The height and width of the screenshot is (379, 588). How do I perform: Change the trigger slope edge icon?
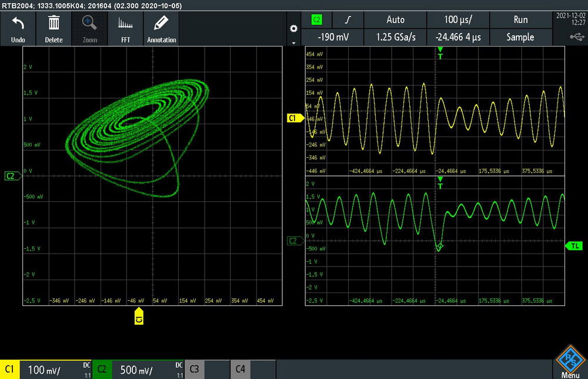coord(348,20)
